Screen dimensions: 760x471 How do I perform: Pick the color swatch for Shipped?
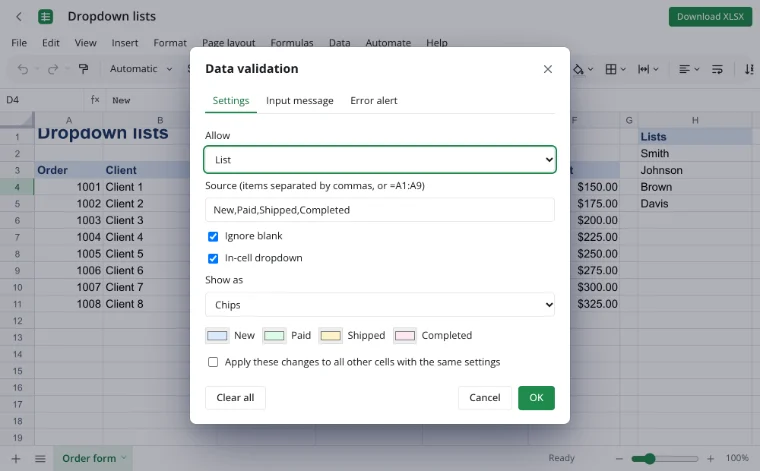331,336
